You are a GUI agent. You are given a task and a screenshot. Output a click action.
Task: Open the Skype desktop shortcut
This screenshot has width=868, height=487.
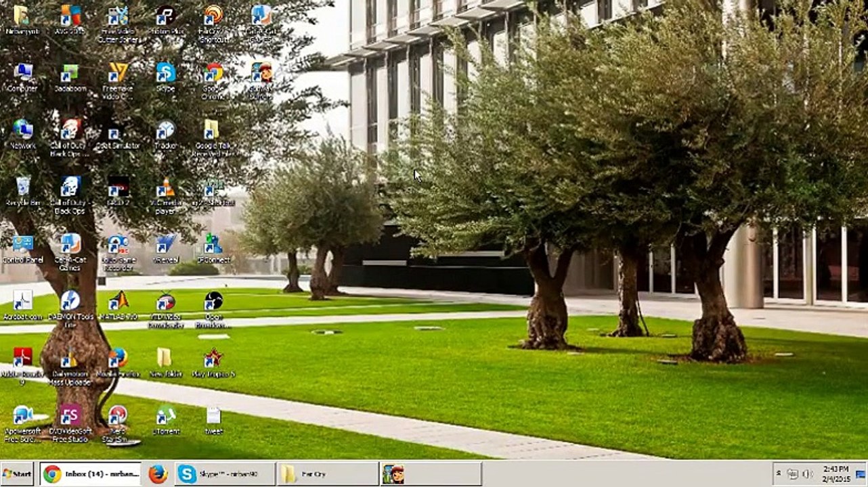point(165,77)
